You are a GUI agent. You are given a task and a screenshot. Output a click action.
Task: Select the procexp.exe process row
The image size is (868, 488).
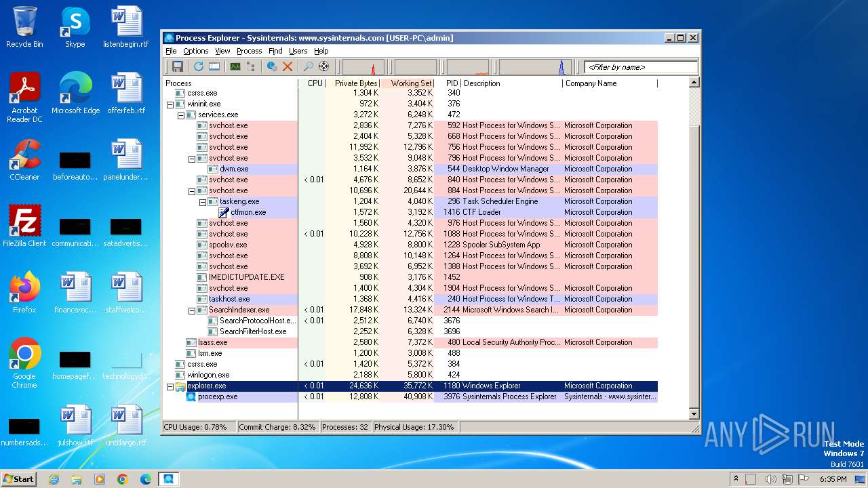click(x=410, y=397)
